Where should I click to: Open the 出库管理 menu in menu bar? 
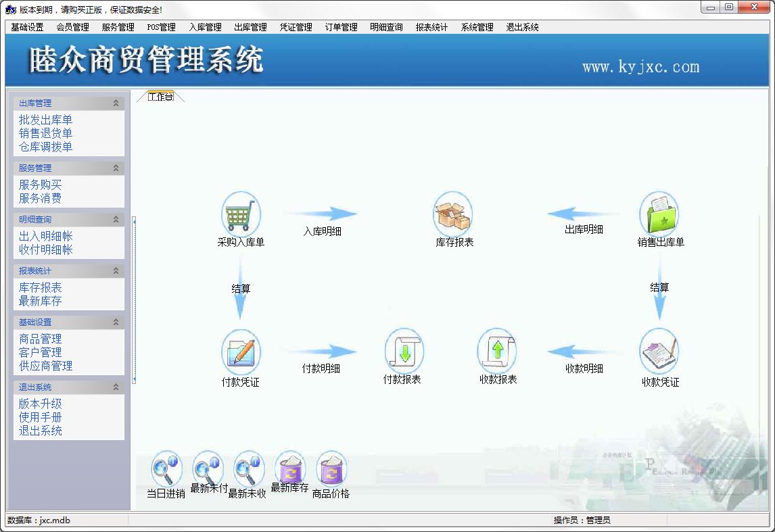251,27
